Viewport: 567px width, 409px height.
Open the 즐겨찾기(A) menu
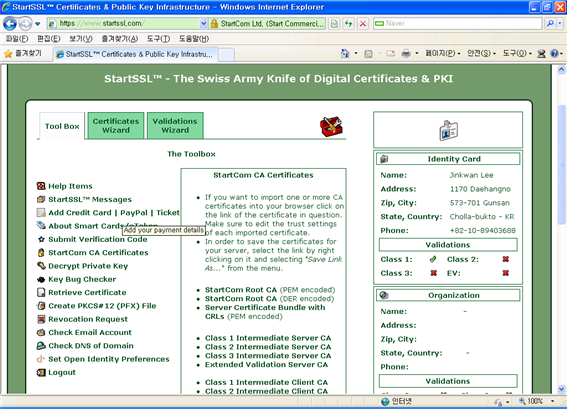coord(119,39)
